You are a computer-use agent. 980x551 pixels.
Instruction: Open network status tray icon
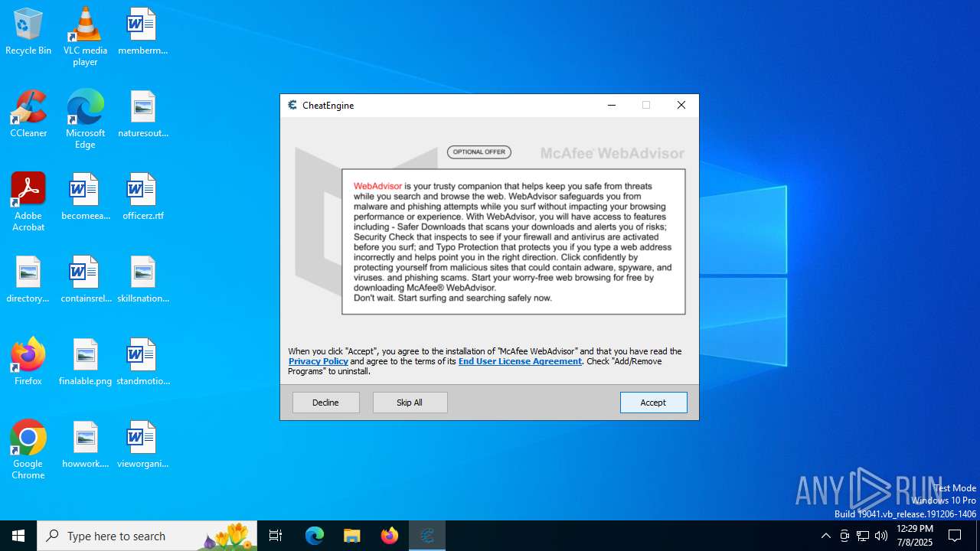click(x=863, y=536)
